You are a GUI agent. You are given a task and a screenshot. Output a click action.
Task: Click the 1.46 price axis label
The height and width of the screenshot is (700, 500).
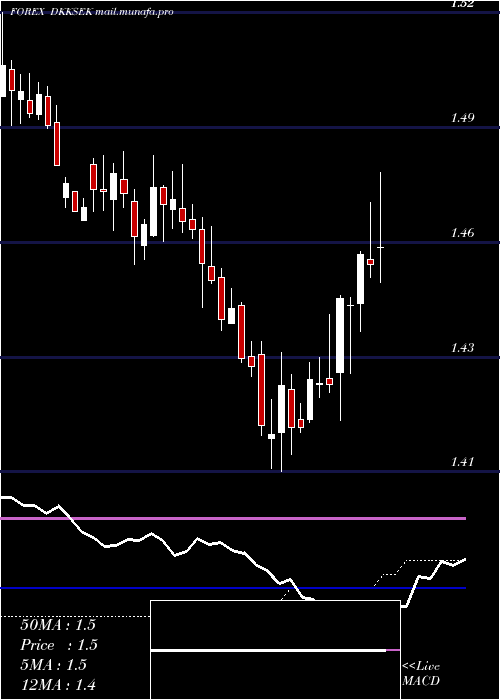coord(462,233)
